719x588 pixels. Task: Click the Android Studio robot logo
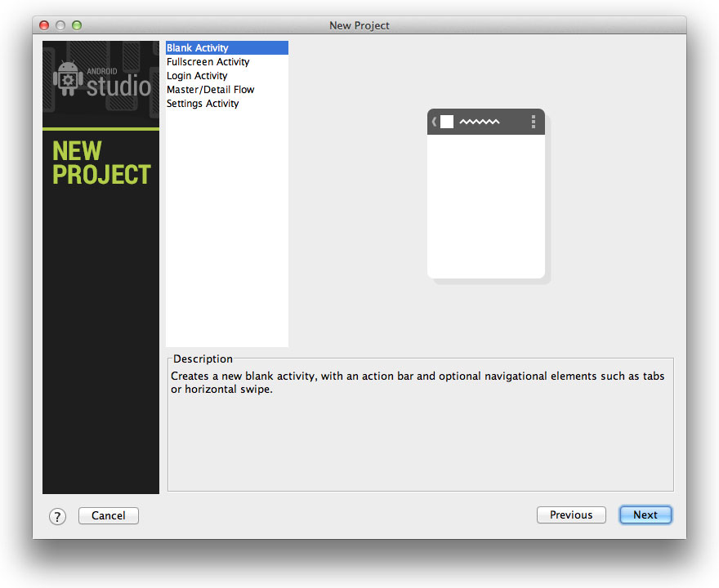pyautogui.click(x=68, y=79)
